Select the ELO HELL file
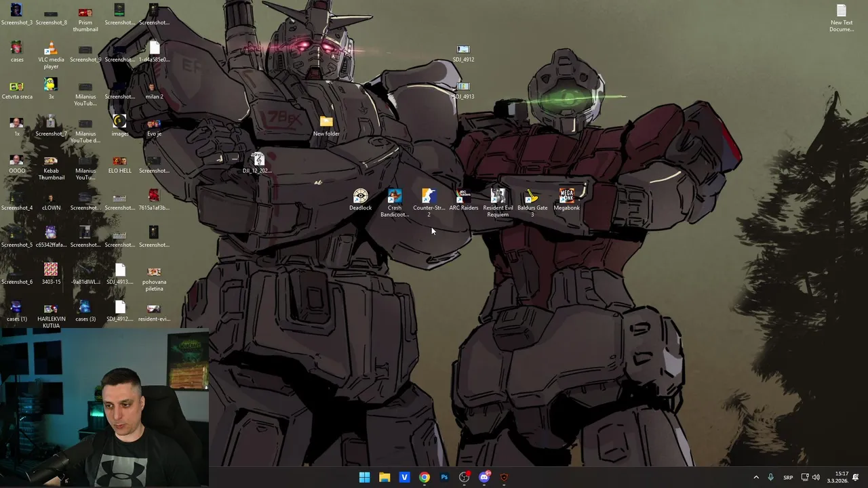Viewport: 868px width, 488px height. [x=119, y=163]
